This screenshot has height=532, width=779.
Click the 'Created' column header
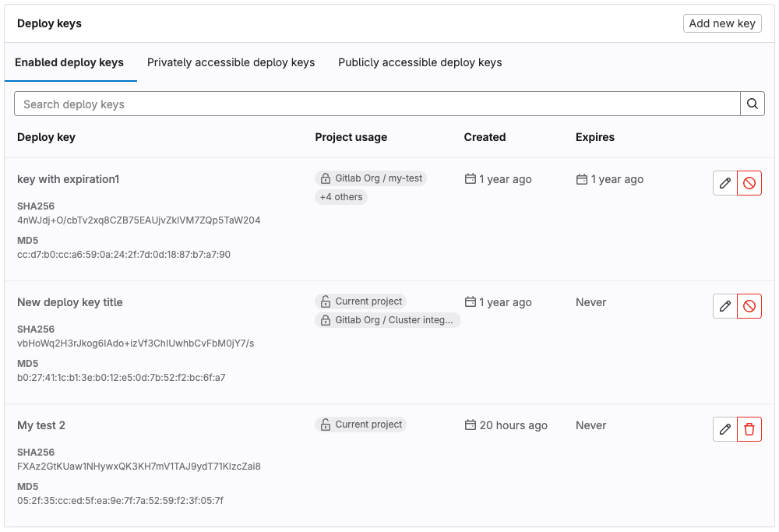click(x=485, y=137)
